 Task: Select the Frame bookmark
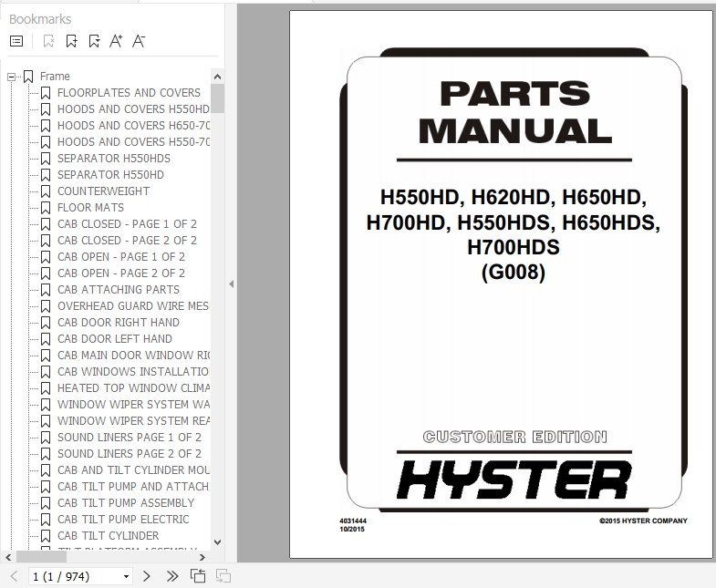tap(55, 77)
